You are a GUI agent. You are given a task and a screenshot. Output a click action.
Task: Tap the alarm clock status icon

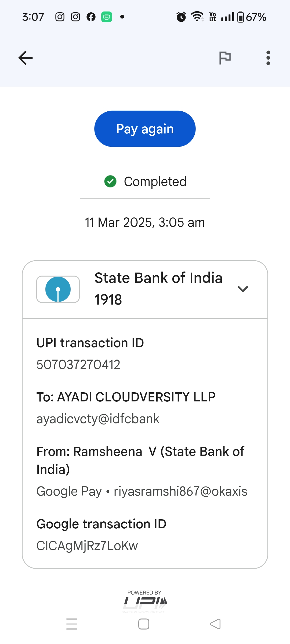tap(181, 17)
